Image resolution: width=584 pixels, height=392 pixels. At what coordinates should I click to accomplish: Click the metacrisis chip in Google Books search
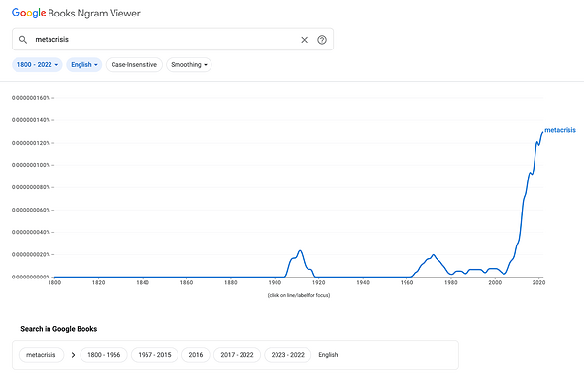click(42, 355)
